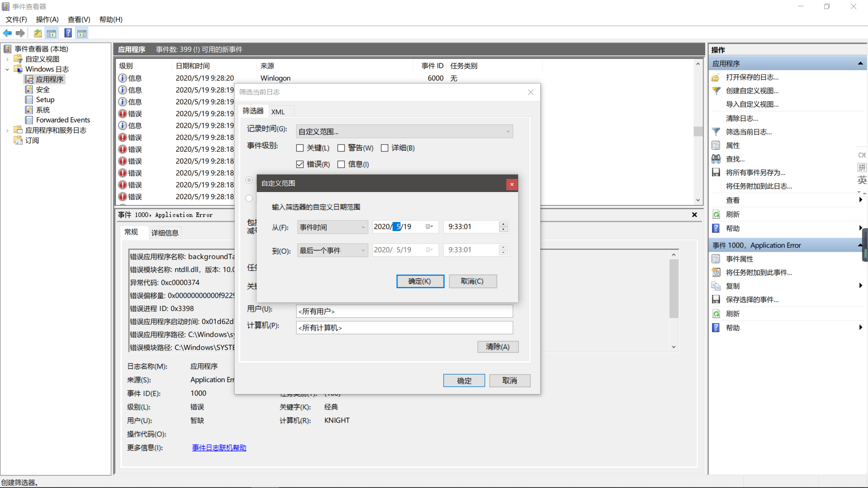Toggle the console tree panel icon
Viewport: 868px width, 488px height.
click(52, 33)
